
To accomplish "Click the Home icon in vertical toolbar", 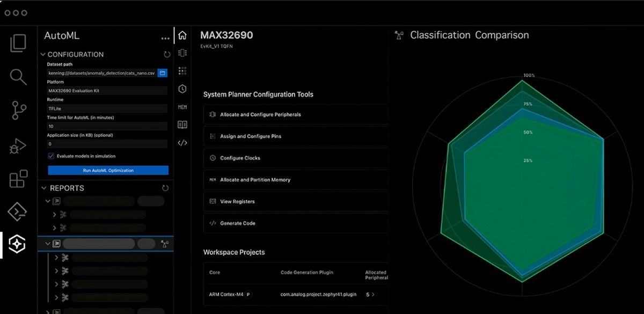I will pos(182,35).
